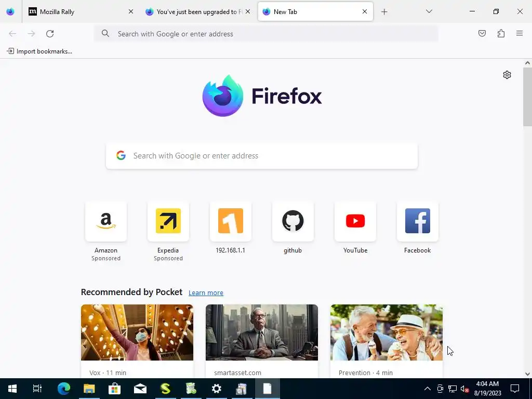Click the Firefox View icon in tab bar
This screenshot has height=399, width=532.
10,11
